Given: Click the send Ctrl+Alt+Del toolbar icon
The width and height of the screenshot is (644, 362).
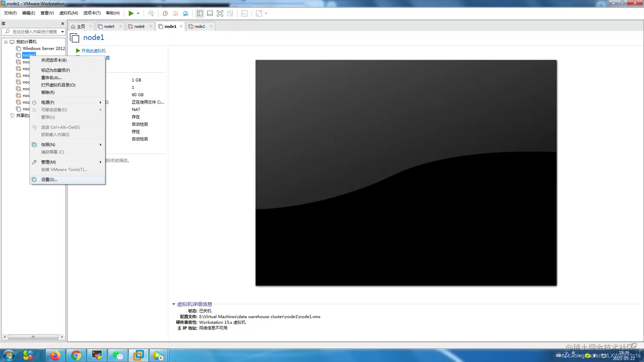Looking at the screenshot, I should (151, 14).
